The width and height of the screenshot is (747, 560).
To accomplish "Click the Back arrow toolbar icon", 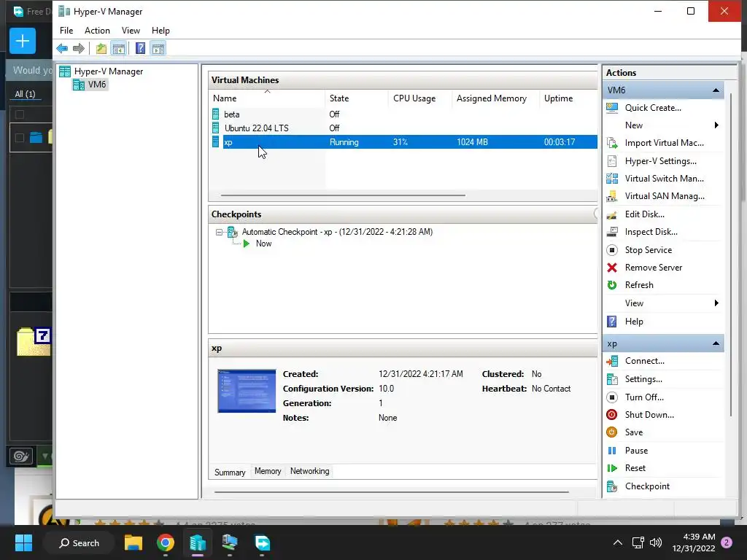I will click(62, 48).
